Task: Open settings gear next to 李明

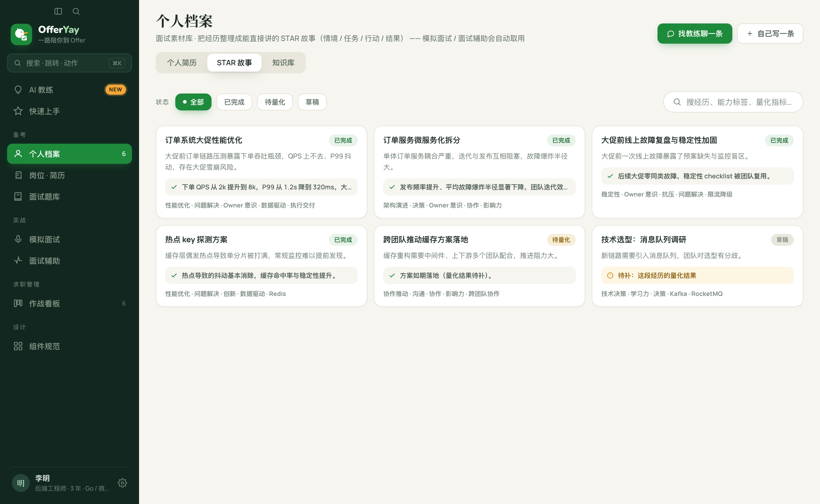Action: coord(122,483)
